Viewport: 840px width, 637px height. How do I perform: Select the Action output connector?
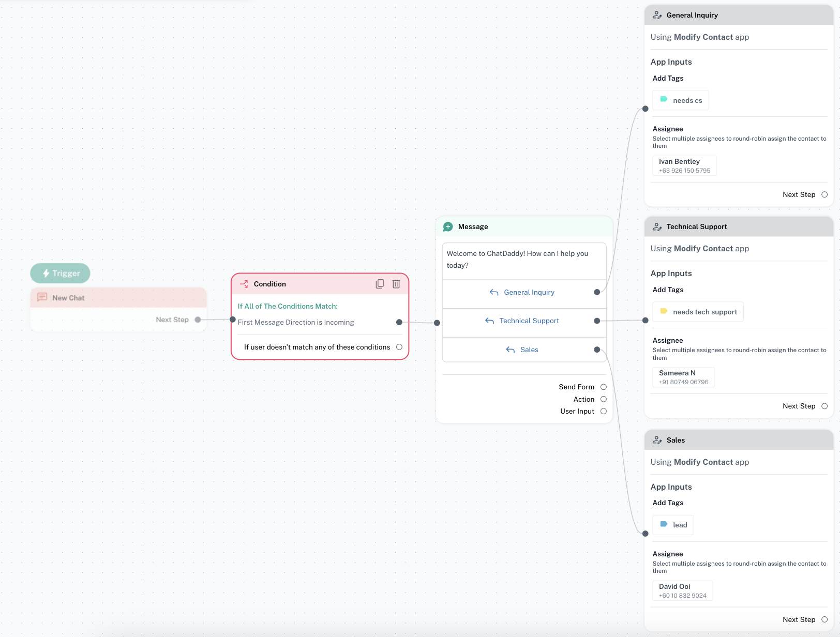point(603,399)
